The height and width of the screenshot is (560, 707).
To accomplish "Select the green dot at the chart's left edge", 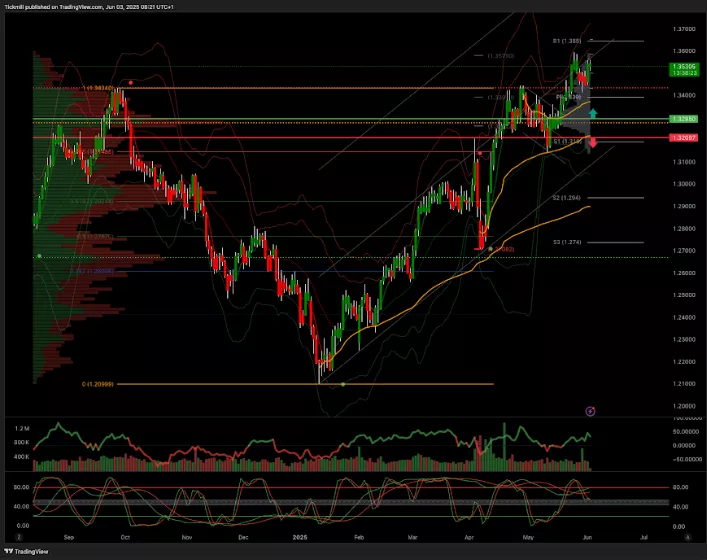I will 39,256.
